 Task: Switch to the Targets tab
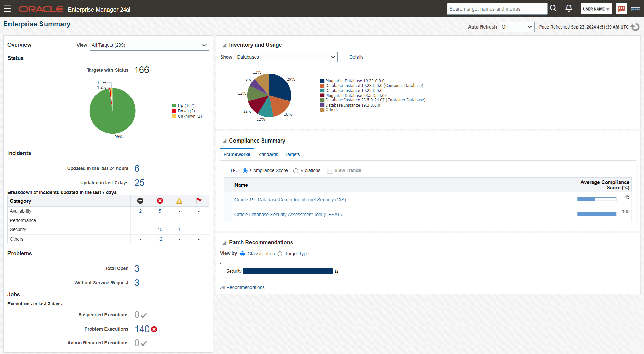pos(292,154)
